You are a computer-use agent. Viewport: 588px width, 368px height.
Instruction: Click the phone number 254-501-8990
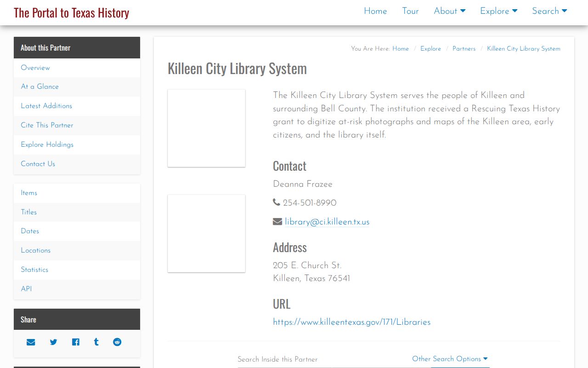tap(310, 203)
